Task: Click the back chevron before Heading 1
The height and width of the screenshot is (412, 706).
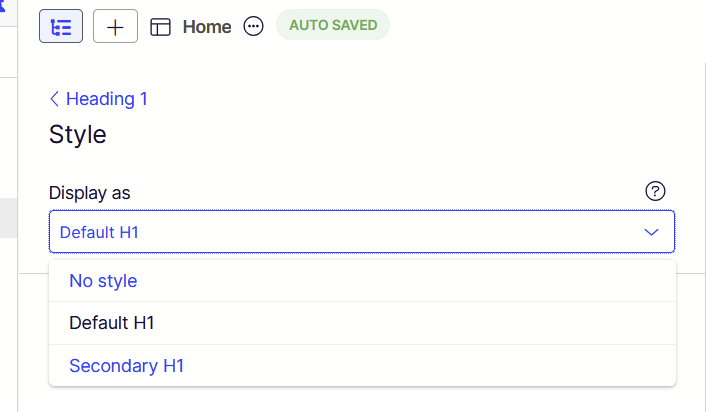Action: point(54,99)
